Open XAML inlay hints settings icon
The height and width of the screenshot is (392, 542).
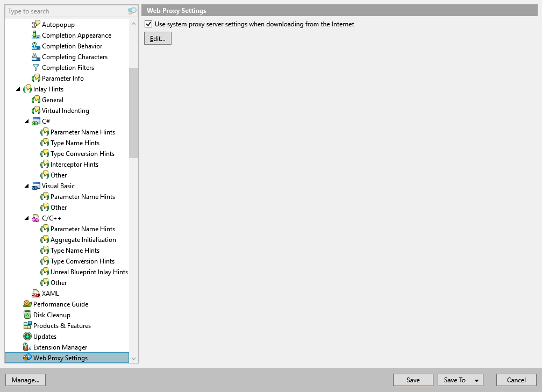coord(35,293)
